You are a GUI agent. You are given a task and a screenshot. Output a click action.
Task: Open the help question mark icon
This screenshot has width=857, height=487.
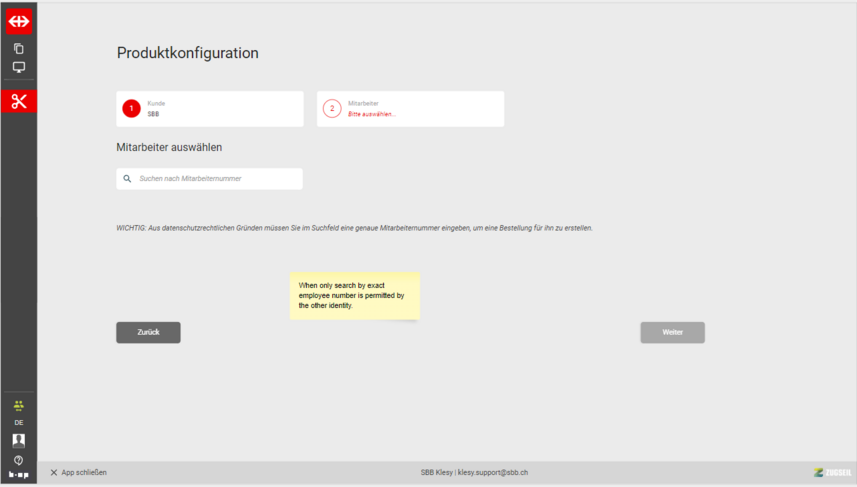click(x=18, y=460)
